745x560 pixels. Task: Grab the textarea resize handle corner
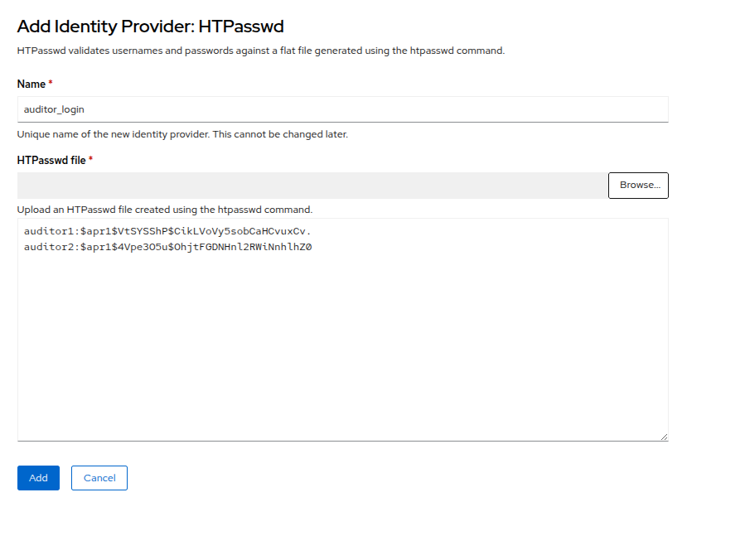664,437
